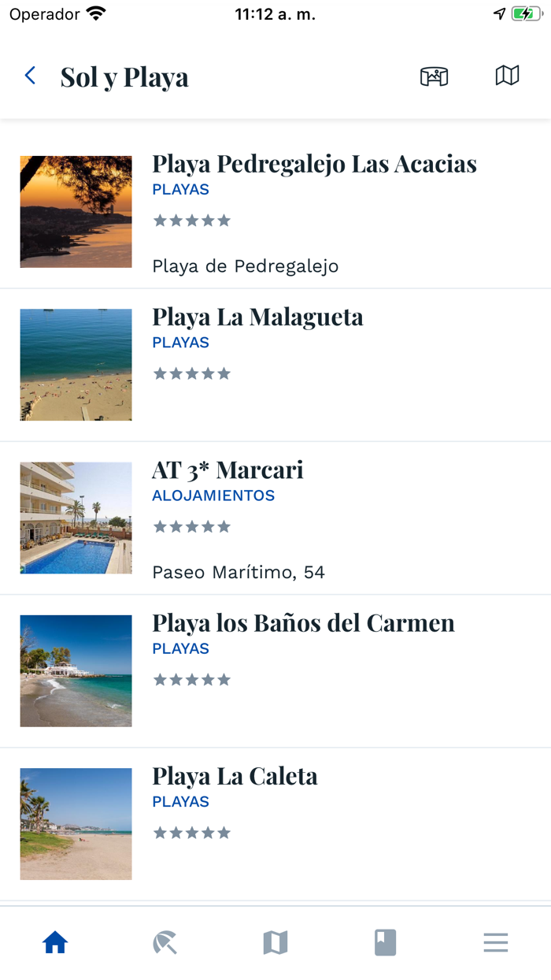This screenshot has width=551, height=980.
Task: Tap the back chevron next to Sol y Playa
Action: 29,76
